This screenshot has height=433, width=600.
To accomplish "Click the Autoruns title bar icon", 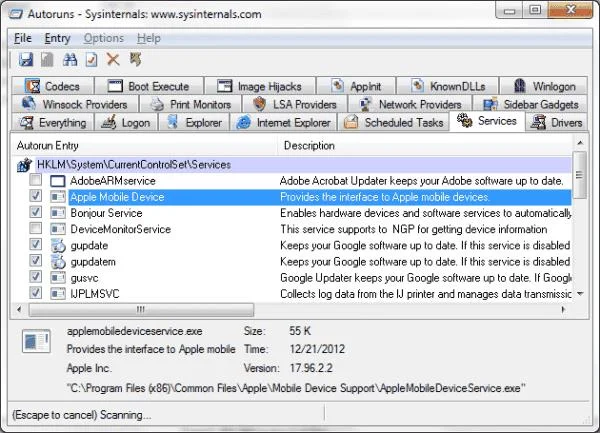I will click(16, 14).
